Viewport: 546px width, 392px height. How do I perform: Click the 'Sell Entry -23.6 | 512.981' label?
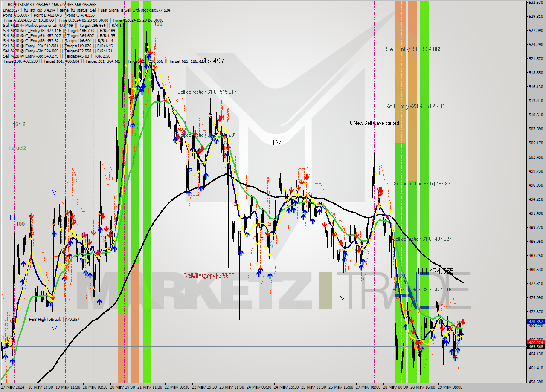(415, 106)
